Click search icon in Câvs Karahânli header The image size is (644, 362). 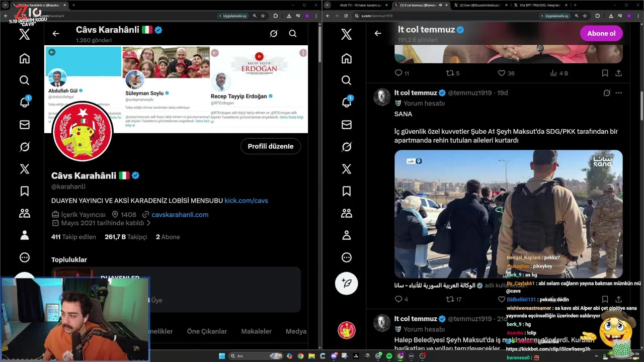[x=293, y=34]
